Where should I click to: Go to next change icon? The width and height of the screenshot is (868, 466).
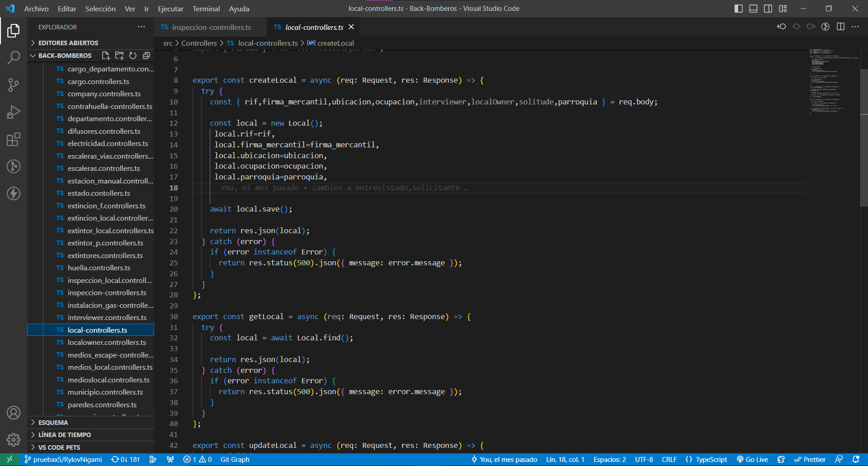tap(811, 27)
